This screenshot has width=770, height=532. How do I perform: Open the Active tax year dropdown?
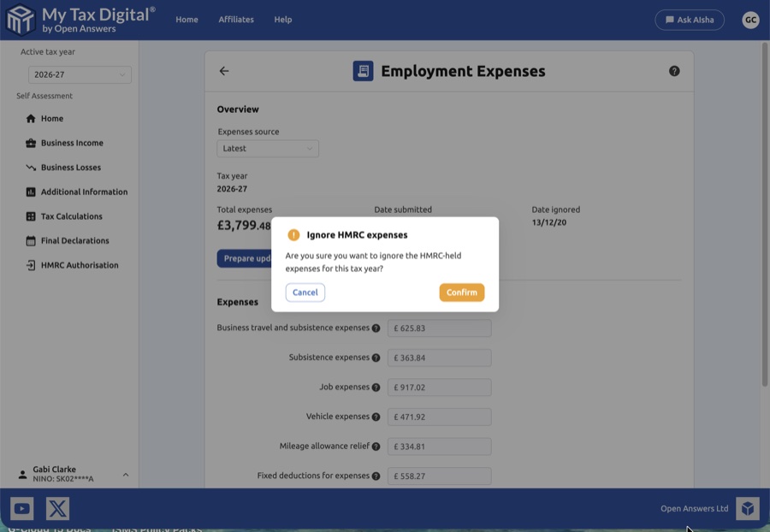(x=80, y=75)
